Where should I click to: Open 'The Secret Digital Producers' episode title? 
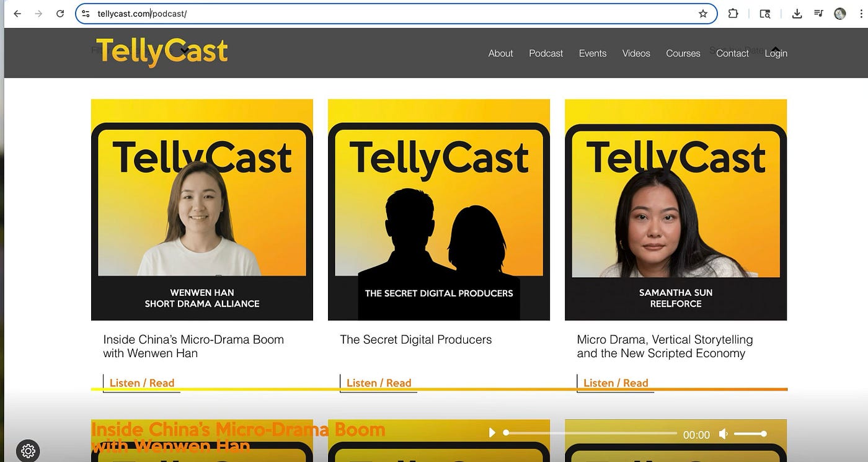coord(416,339)
